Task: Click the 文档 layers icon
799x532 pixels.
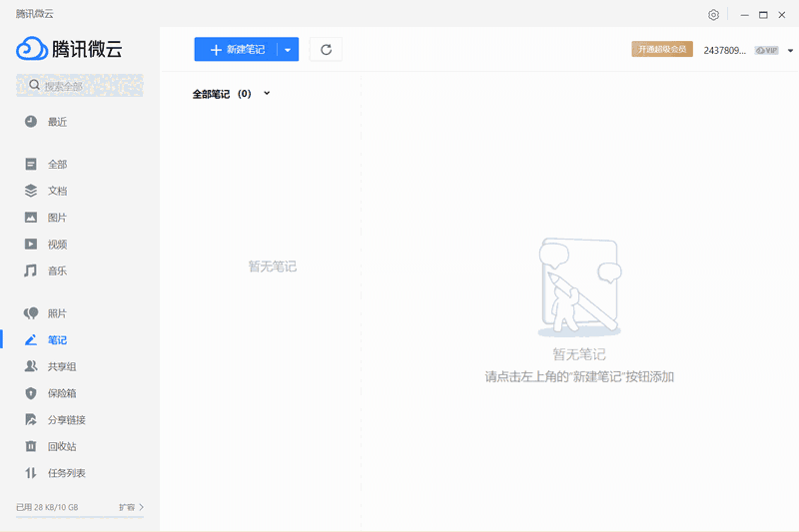Action: click(x=31, y=191)
